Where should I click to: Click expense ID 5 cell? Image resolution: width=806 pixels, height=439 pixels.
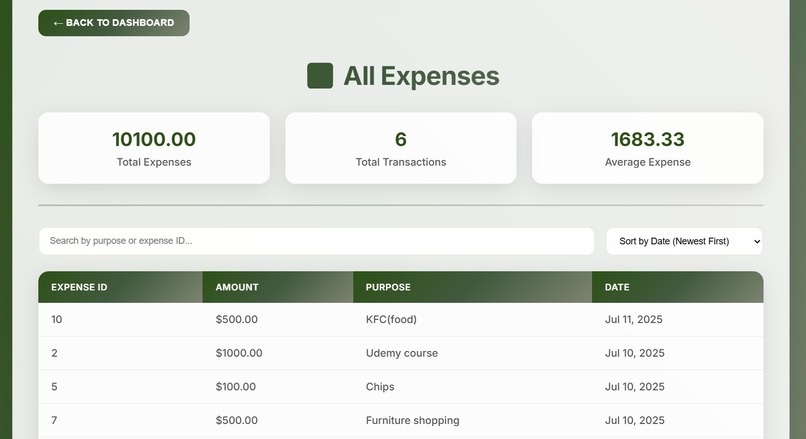(x=120, y=387)
